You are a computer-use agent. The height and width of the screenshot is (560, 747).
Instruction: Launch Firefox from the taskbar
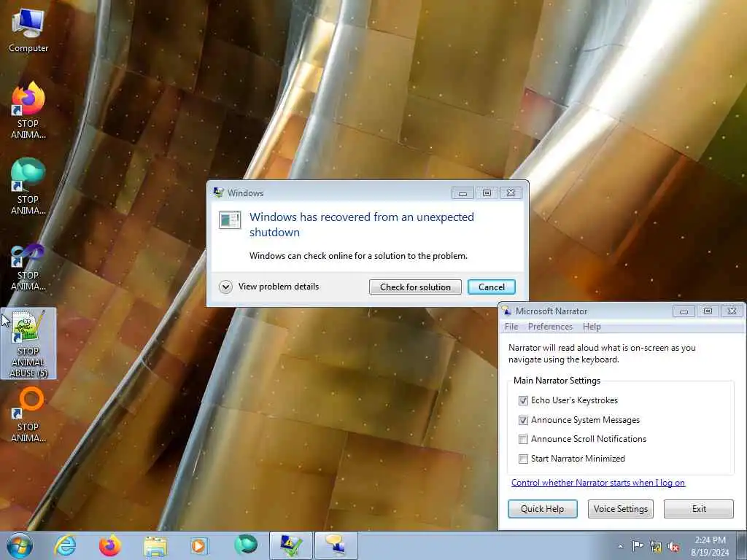[109, 545]
